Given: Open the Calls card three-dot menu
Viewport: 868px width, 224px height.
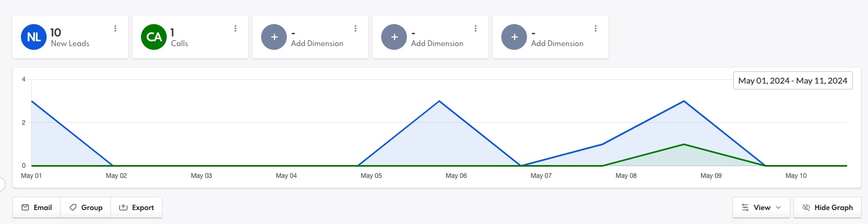Looking at the screenshot, I should coord(235,28).
